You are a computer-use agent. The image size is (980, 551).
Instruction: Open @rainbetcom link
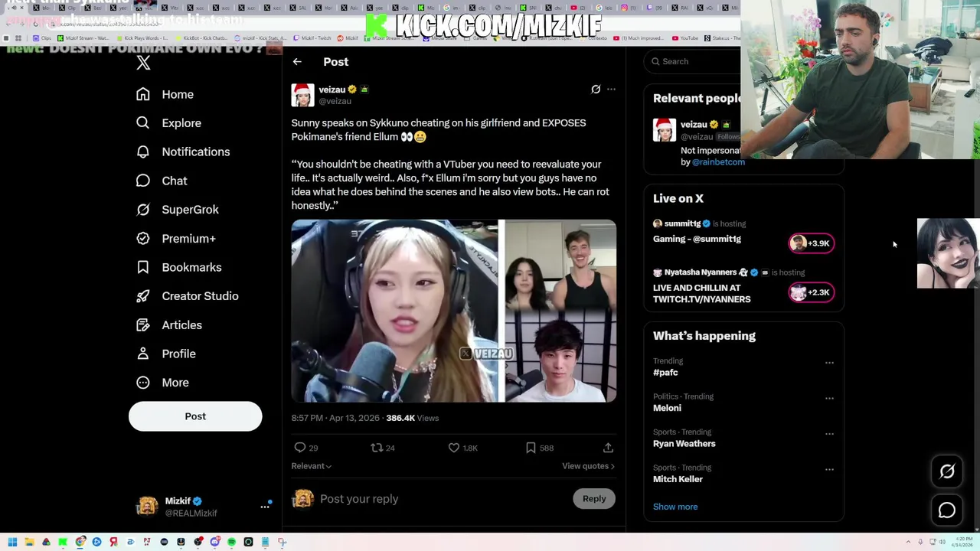pyautogui.click(x=718, y=162)
